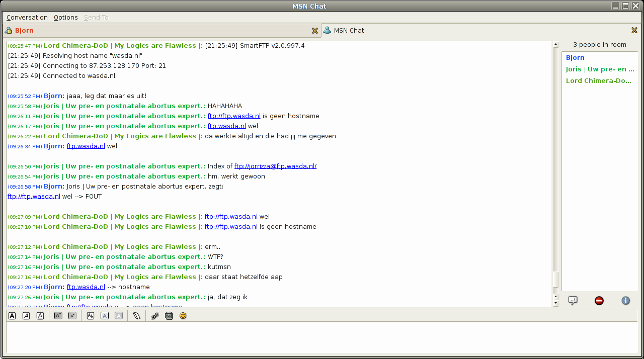Toggle italic text formatting

[26, 316]
